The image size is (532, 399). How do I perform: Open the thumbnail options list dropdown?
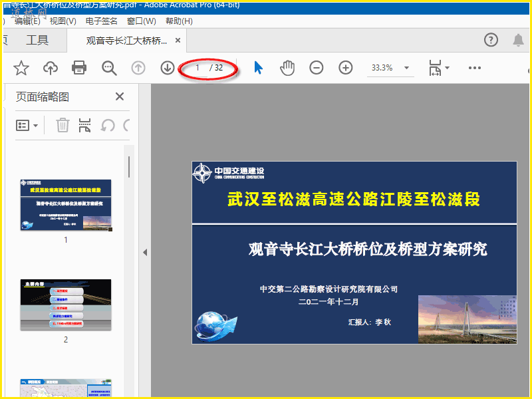(x=27, y=126)
